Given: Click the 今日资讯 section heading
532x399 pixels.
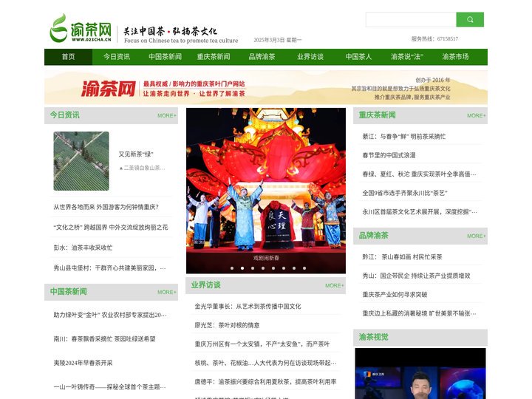Looking at the screenshot, I should pyautogui.click(x=64, y=115).
